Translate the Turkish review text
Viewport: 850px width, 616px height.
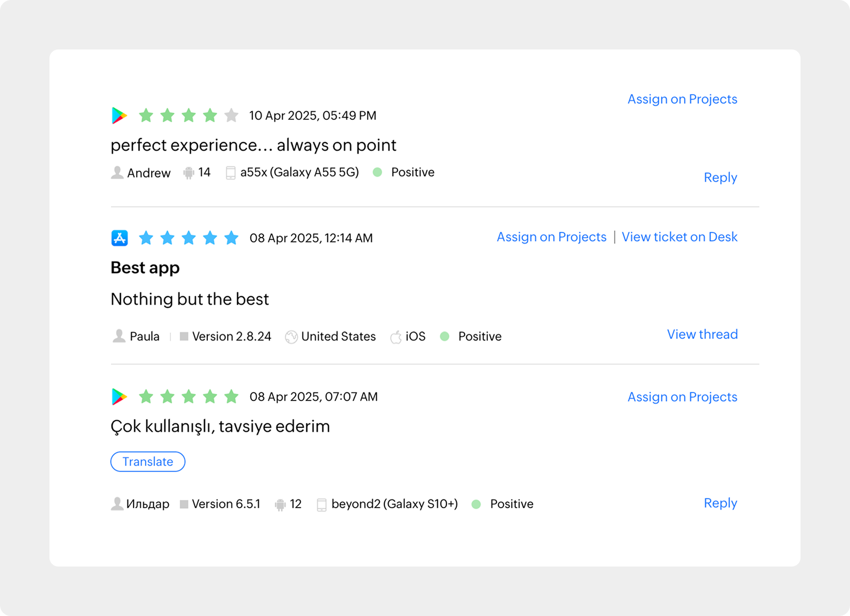(148, 461)
